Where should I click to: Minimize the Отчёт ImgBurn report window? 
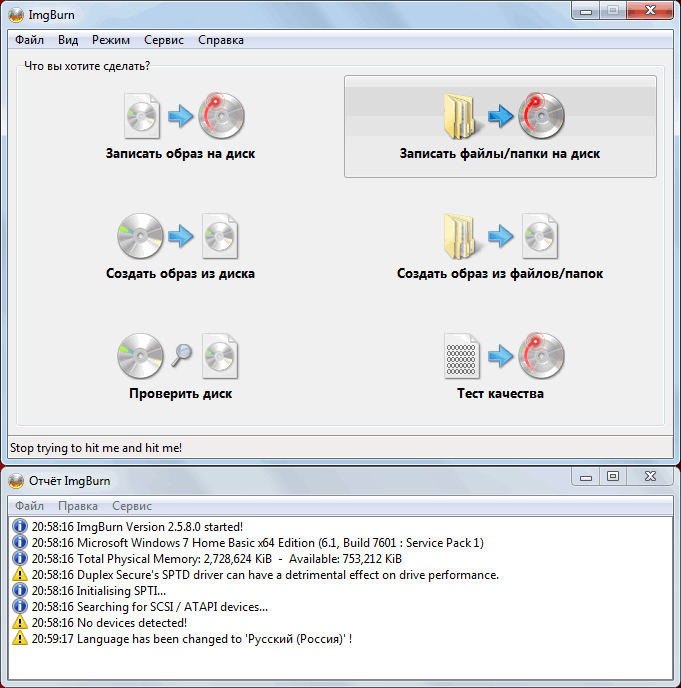(586, 477)
